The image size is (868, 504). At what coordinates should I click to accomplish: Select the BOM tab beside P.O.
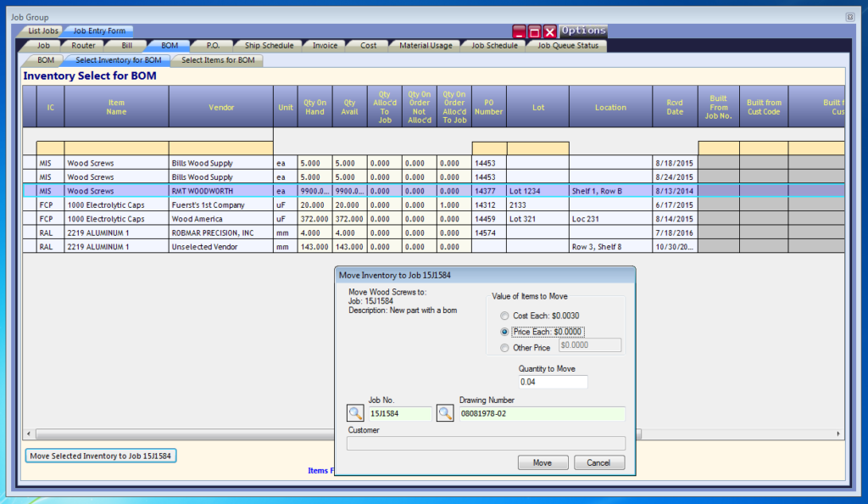coord(170,46)
